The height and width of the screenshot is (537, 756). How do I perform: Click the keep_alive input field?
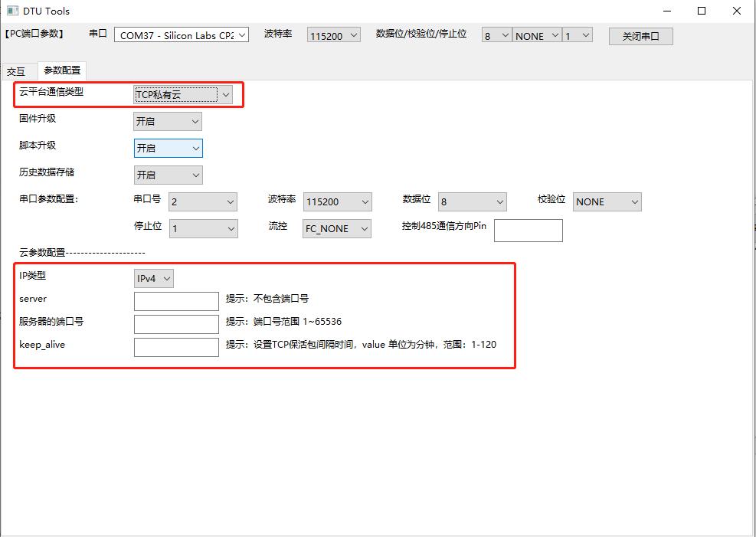click(176, 347)
